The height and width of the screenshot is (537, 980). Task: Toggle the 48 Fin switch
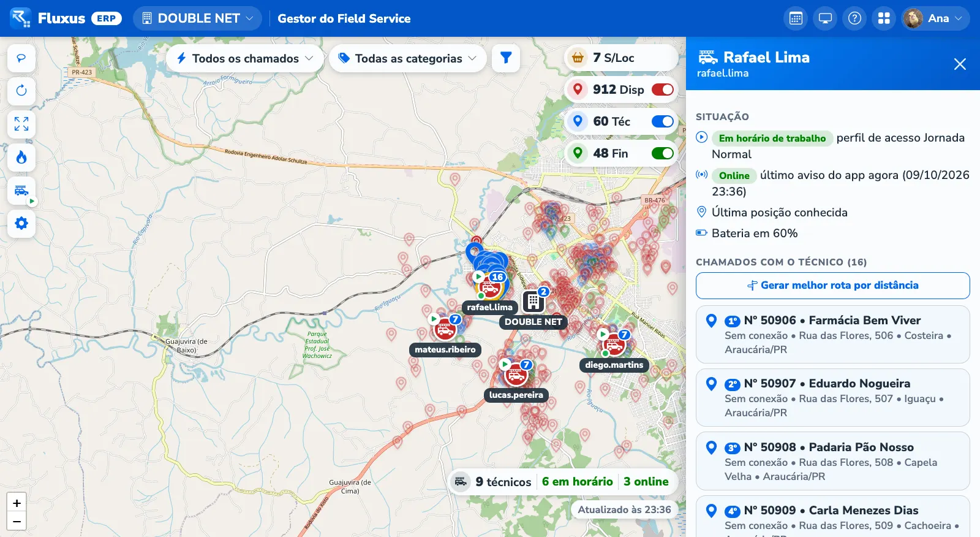(x=663, y=153)
